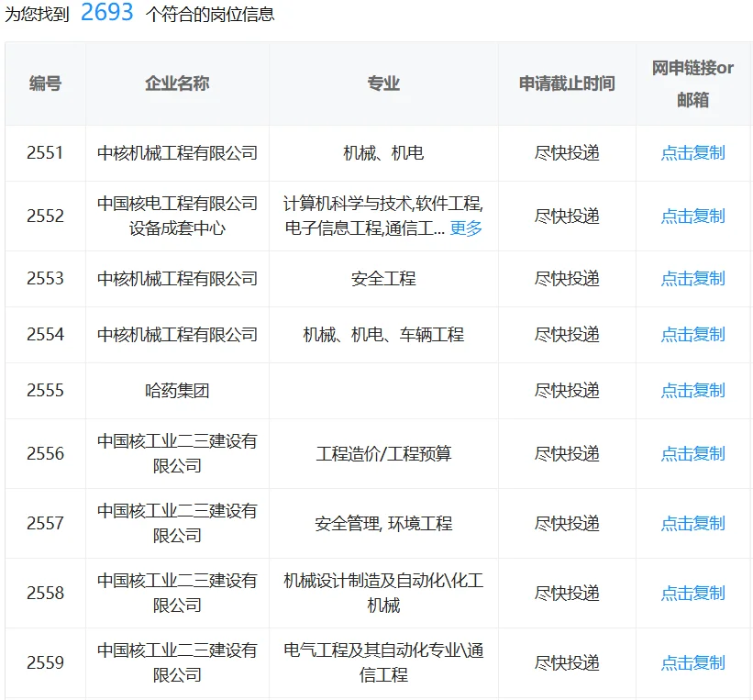Image resolution: width=753 pixels, height=700 pixels.
Task: Click company name in row 2559
Action: tap(177, 663)
